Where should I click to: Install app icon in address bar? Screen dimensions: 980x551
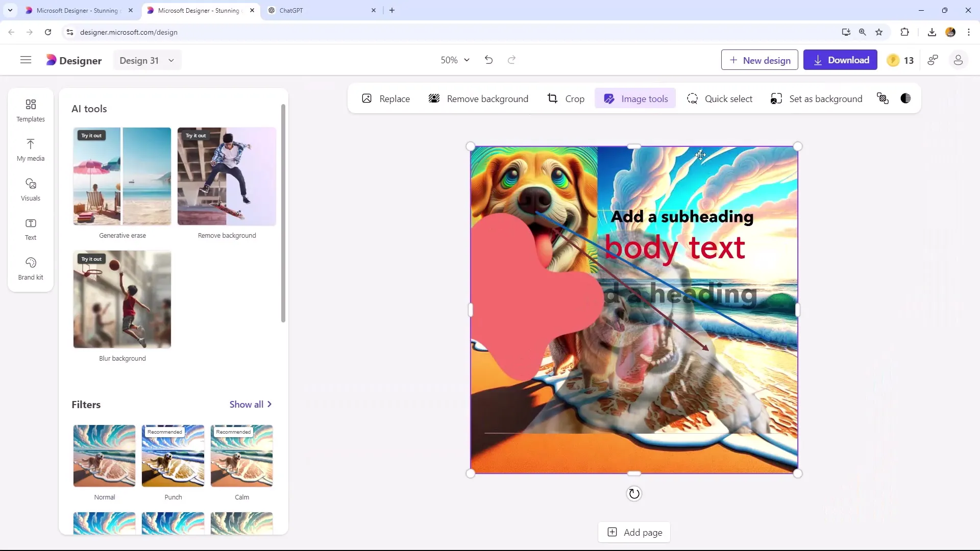tap(846, 32)
